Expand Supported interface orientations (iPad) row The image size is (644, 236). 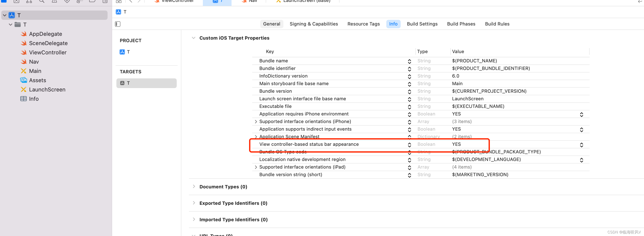coord(256,167)
